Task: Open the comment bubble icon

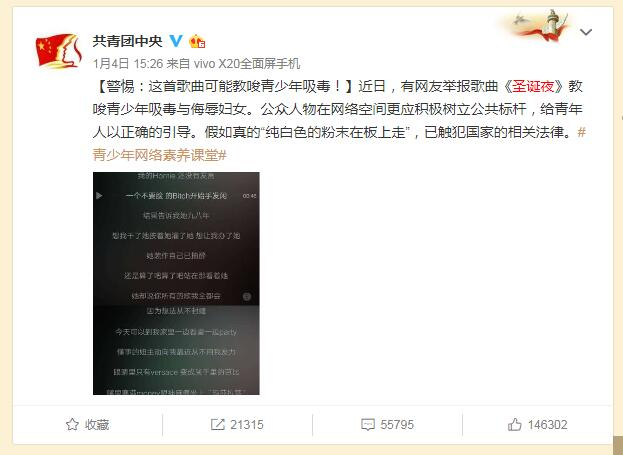Action: 368,424
